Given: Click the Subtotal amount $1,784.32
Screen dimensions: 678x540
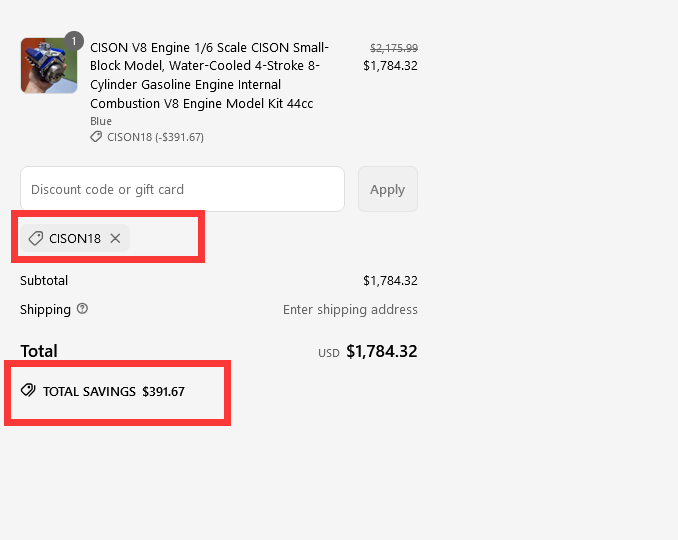Looking at the screenshot, I should (390, 281).
